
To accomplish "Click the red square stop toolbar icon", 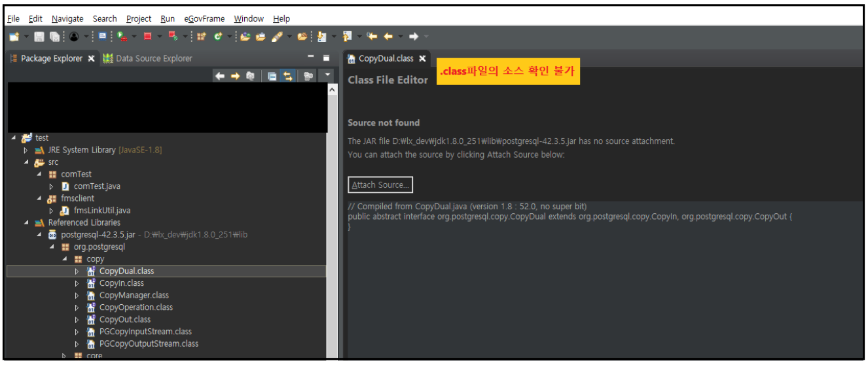I will [x=147, y=37].
